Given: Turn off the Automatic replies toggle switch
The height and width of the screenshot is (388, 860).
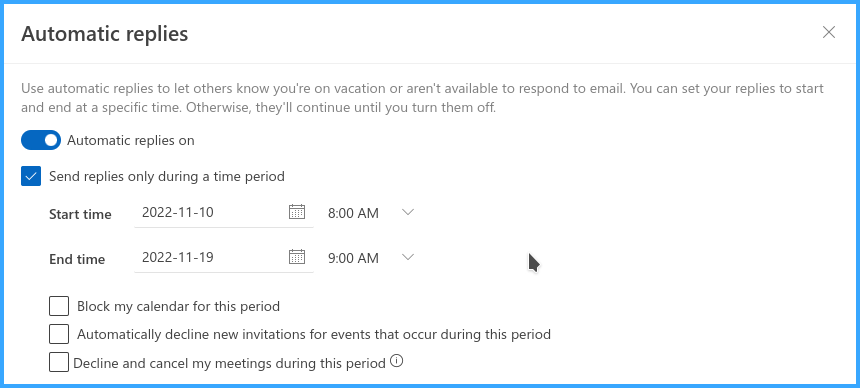Looking at the screenshot, I should tap(41, 140).
